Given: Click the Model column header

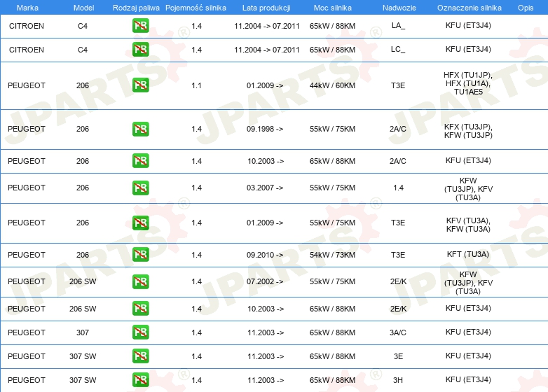Looking at the screenshot, I should point(83,8).
